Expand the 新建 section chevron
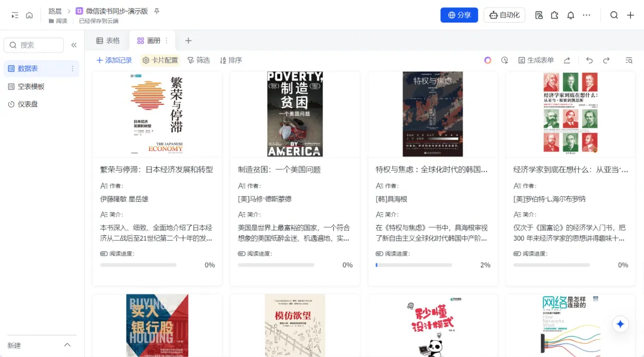This screenshot has width=644, height=357. pyautogui.click(x=67, y=345)
